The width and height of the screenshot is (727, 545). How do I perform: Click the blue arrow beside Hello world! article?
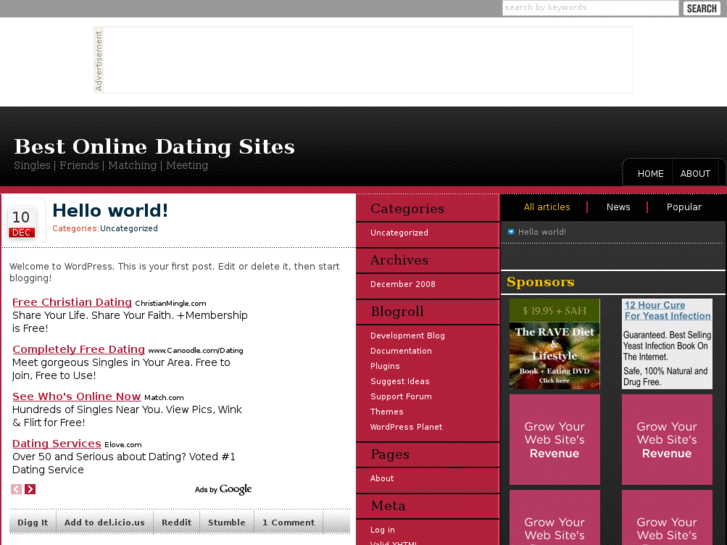coord(511,231)
